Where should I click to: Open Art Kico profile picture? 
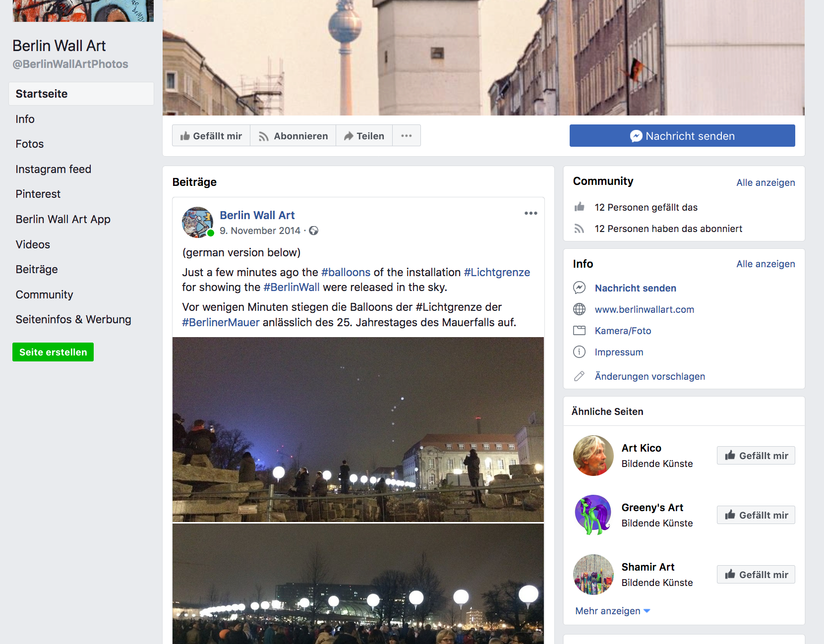593,456
